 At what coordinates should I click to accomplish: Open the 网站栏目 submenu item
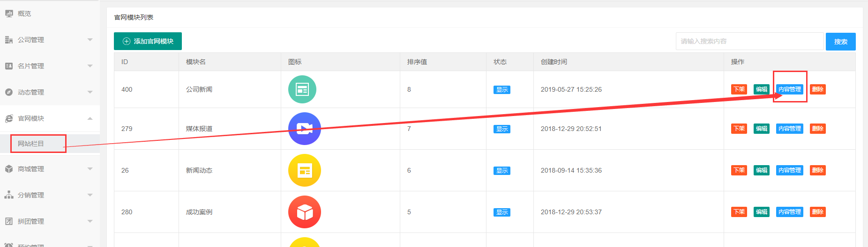pos(31,144)
